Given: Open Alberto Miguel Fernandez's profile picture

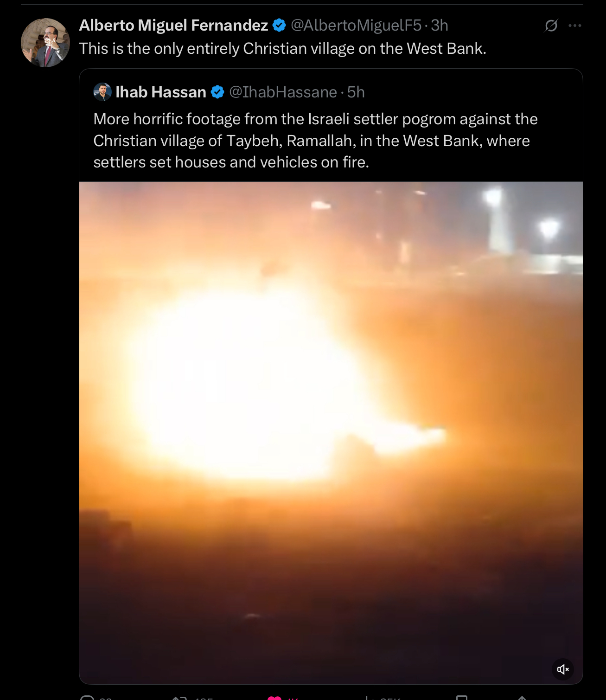Looking at the screenshot, I should 45,43.
